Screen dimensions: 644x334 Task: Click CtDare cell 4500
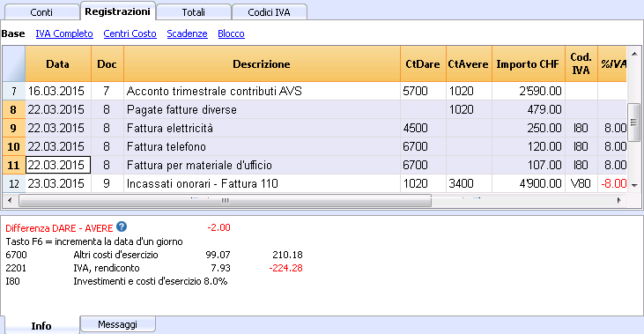[423, 128]
